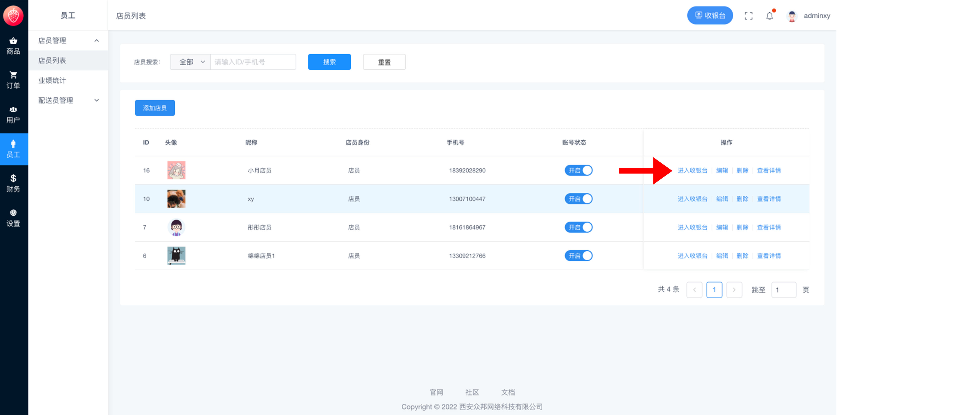Click 进入收银台 for xy
The image size is (980, 415).
coord(692,199)
